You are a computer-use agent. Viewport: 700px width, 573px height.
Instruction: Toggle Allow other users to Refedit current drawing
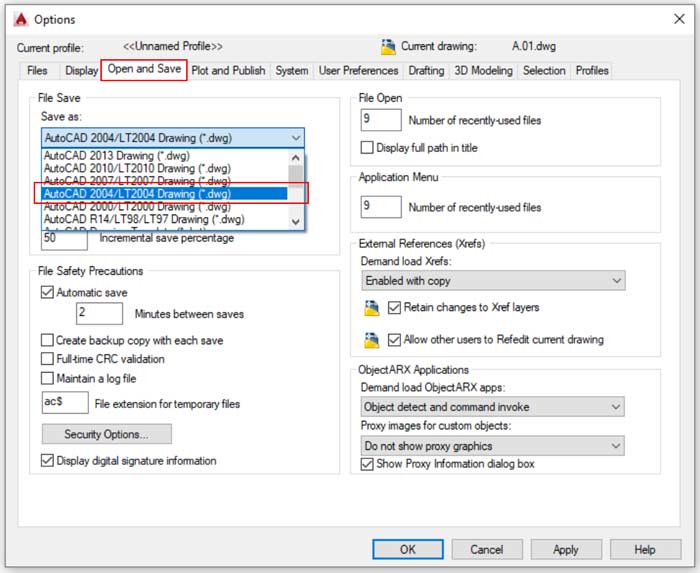pos(394,340)
